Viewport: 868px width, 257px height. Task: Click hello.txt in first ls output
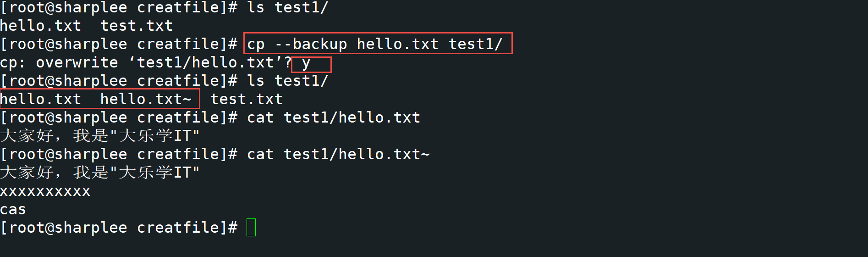click(40, 26)
